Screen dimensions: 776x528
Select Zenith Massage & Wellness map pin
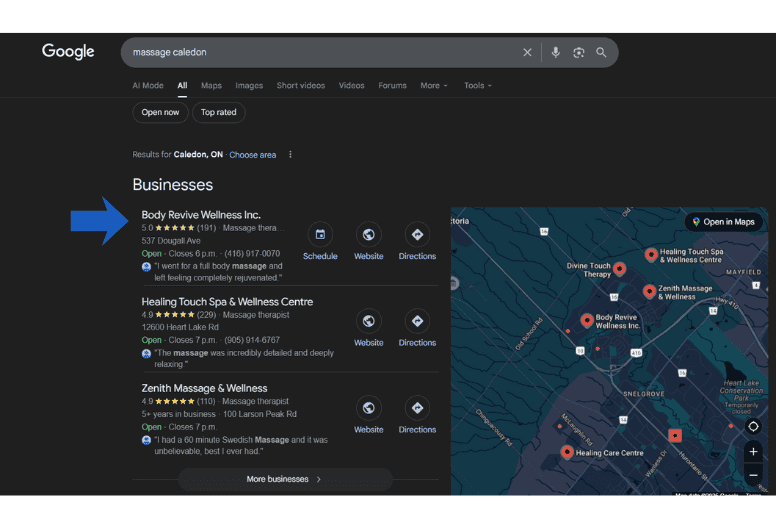click(x=649, y=291)
